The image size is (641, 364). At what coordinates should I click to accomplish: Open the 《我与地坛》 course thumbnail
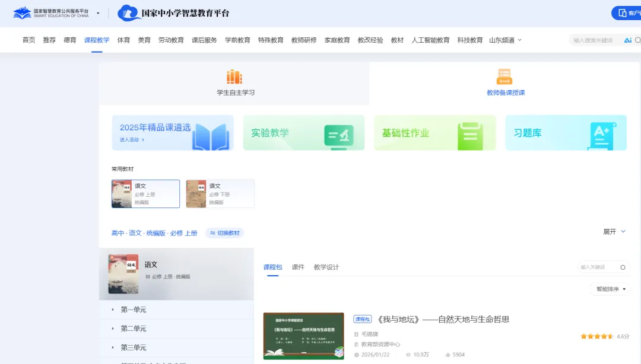(304, 336)
